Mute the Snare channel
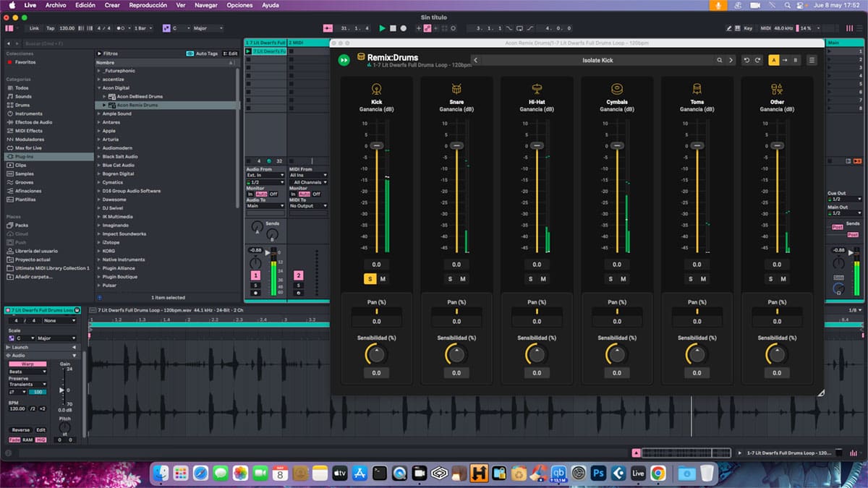This screenshot has height=488, width=868. [x=463, y=279]
